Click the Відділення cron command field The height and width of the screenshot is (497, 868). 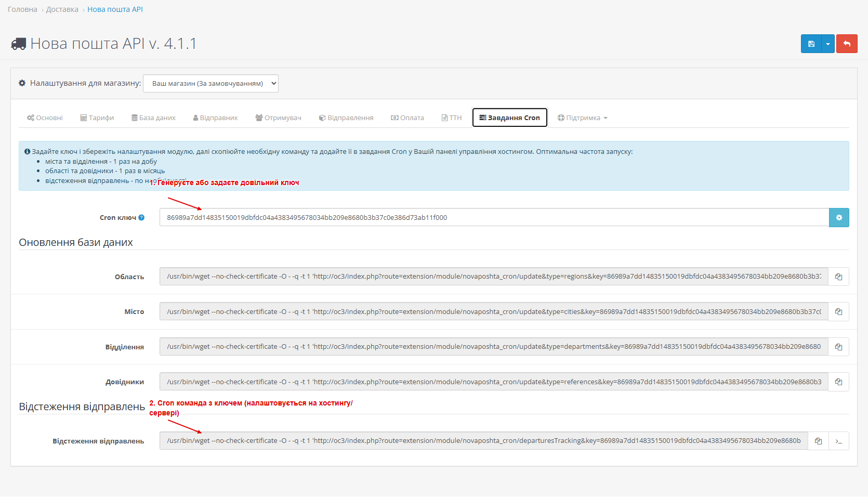494,347
